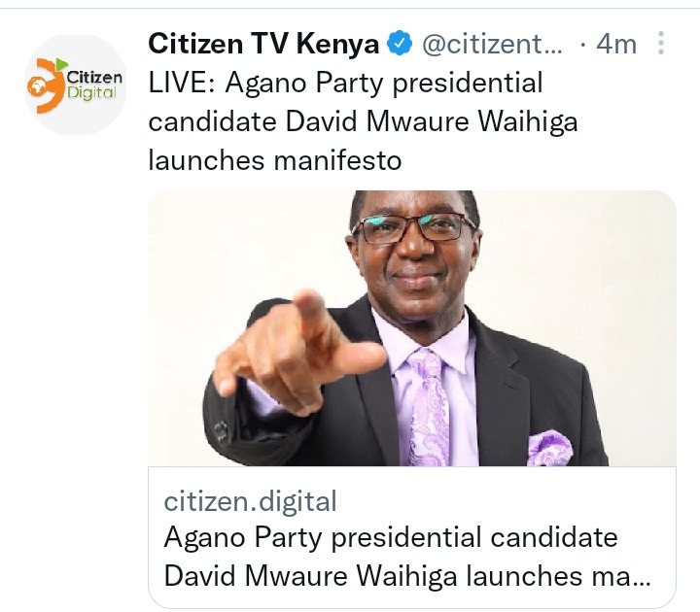
Task: Click the tweet text line ending in Waihiga
Action: (x=363, y=121)
